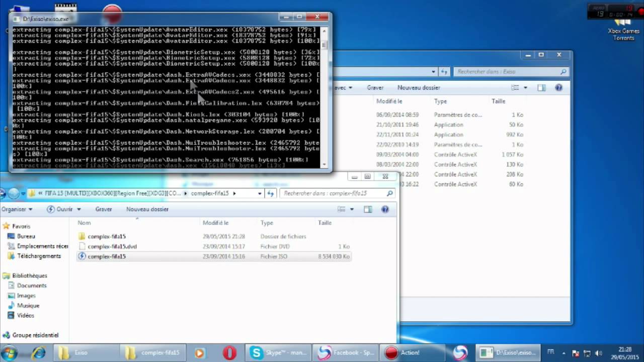Image resolution: width=644 pixels, height=362 pixels.
Task: Switch to Skype in the taskbar
Action: (x=278, y=352)
